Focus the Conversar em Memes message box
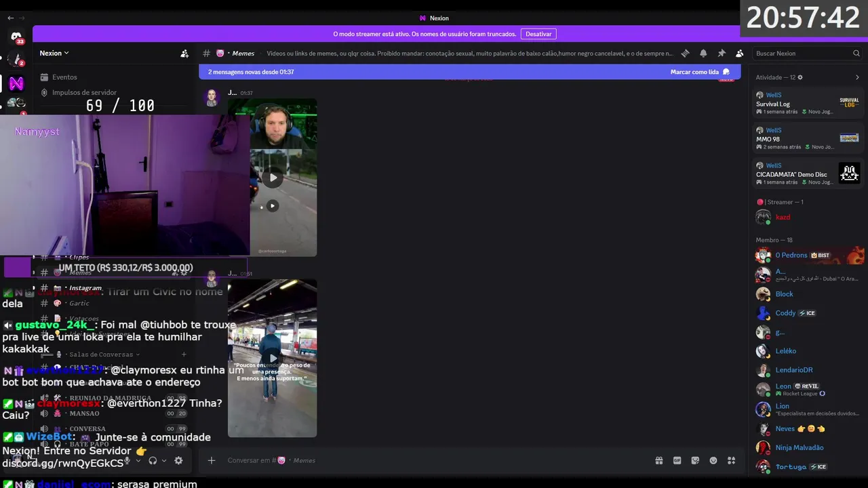This screenshot has height=488, width=868. tap(434, 461)
